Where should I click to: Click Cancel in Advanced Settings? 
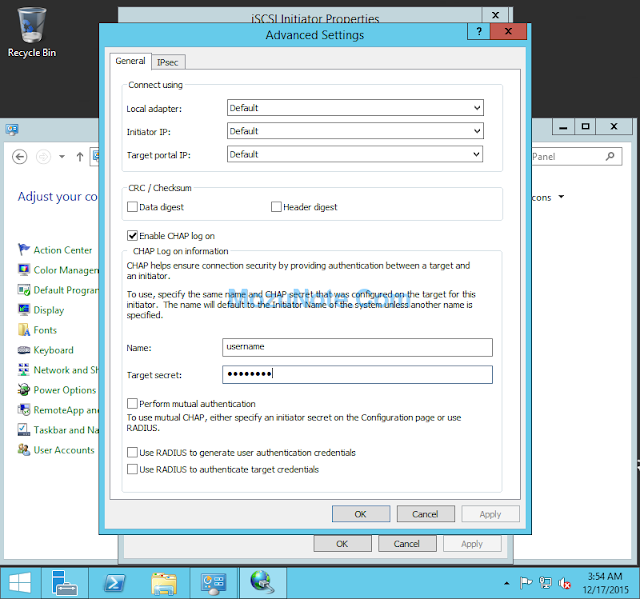(425, 514)
